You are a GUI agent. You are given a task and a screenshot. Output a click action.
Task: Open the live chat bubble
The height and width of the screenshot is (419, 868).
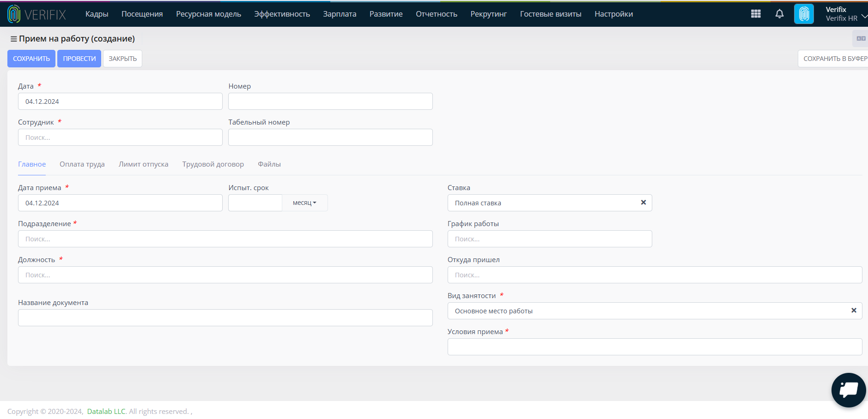[x=849, y=390]
